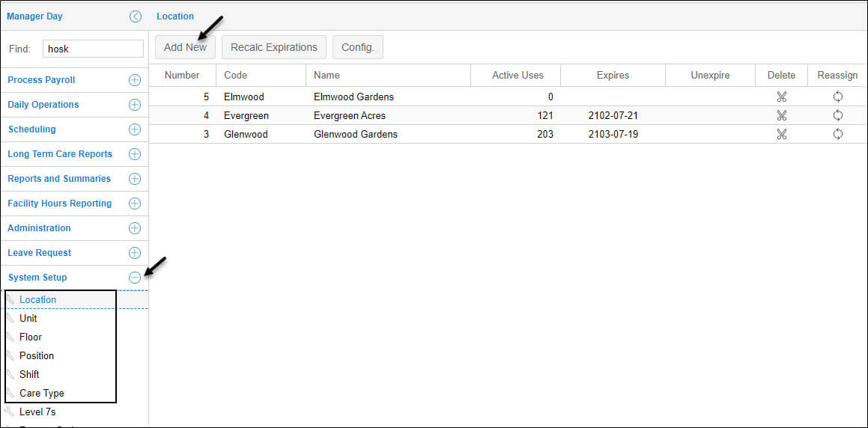Expand the Scheduling section
Image resolution: width=868 pixels, height=428 pixels.
click(135, 129)
